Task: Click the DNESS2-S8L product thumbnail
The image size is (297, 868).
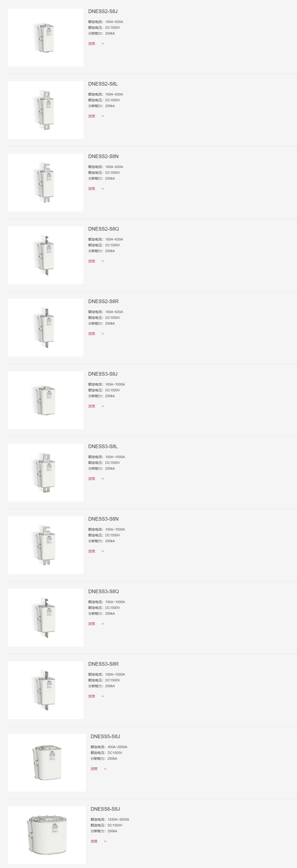Action: 45,110
